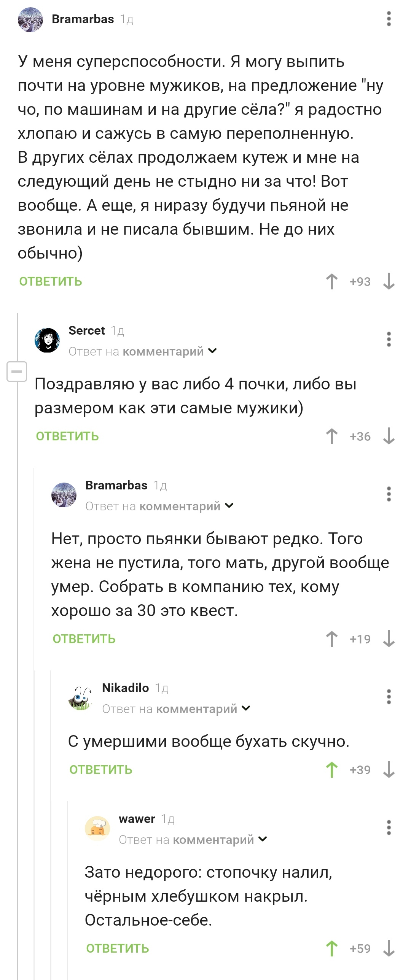The height and width of the screenshot is (980, 411).
Task: Open Nikadilo's profile via username
Action: (x=126, y=688)
